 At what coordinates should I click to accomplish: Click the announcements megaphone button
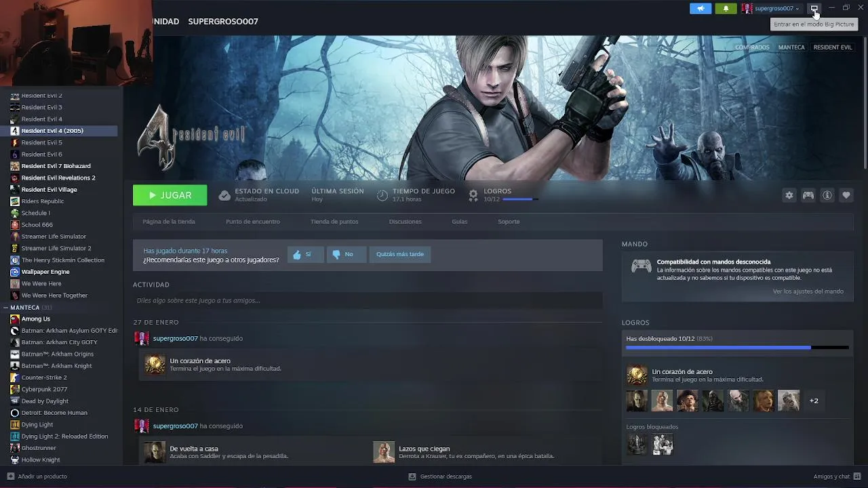(701, 8)
